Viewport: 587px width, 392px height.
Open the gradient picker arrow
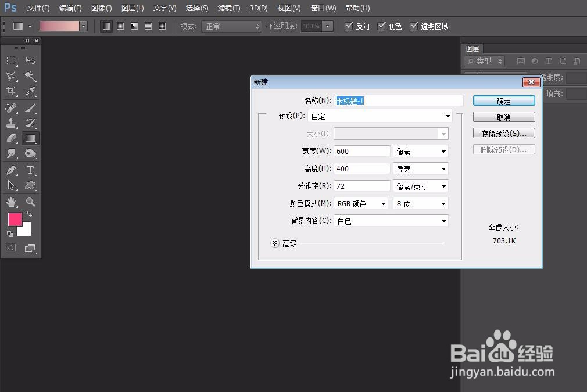tap(84, 26)
